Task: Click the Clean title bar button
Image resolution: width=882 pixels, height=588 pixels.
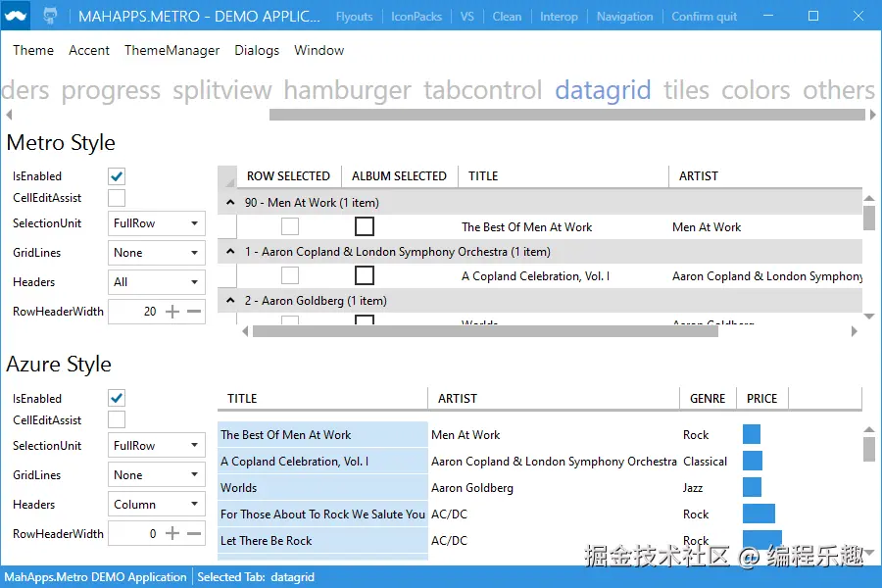Action: [x=507, y=17]
